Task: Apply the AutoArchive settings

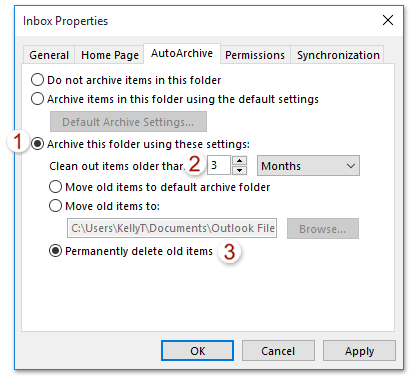Action: [359, 351]
